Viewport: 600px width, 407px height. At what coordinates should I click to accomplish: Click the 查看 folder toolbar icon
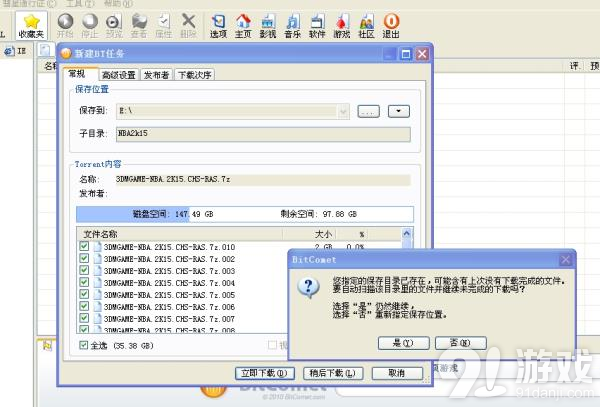(x=139, y=25)
